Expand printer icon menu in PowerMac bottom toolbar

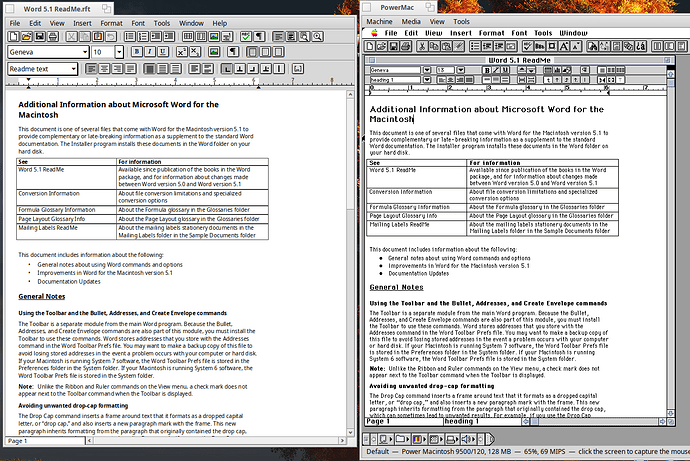click(x=451, y=439)
